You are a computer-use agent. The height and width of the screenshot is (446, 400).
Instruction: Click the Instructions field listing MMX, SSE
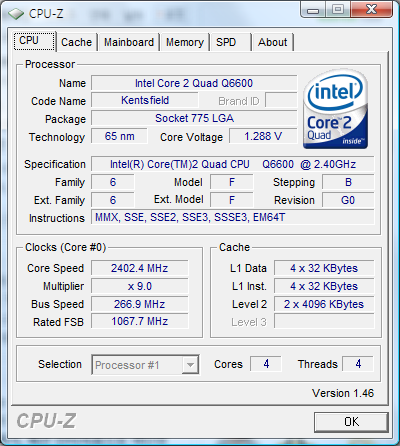click(233, 217)
